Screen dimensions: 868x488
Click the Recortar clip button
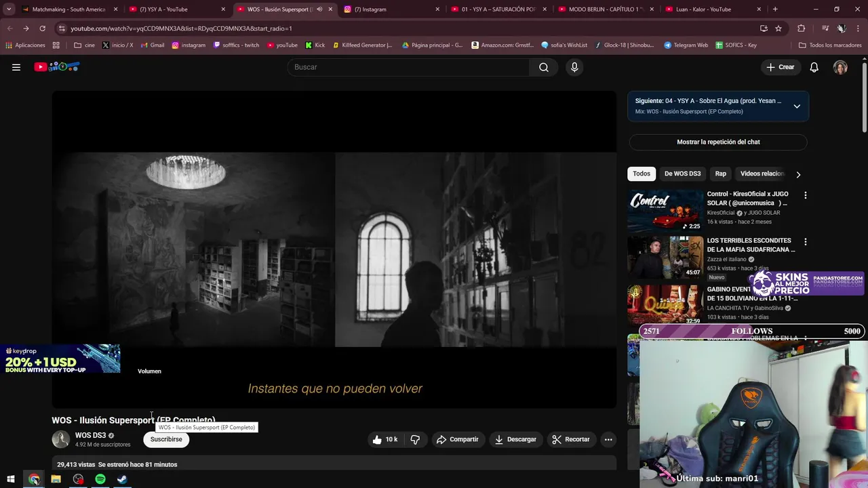pyautogui.click(x=571, y=439)
